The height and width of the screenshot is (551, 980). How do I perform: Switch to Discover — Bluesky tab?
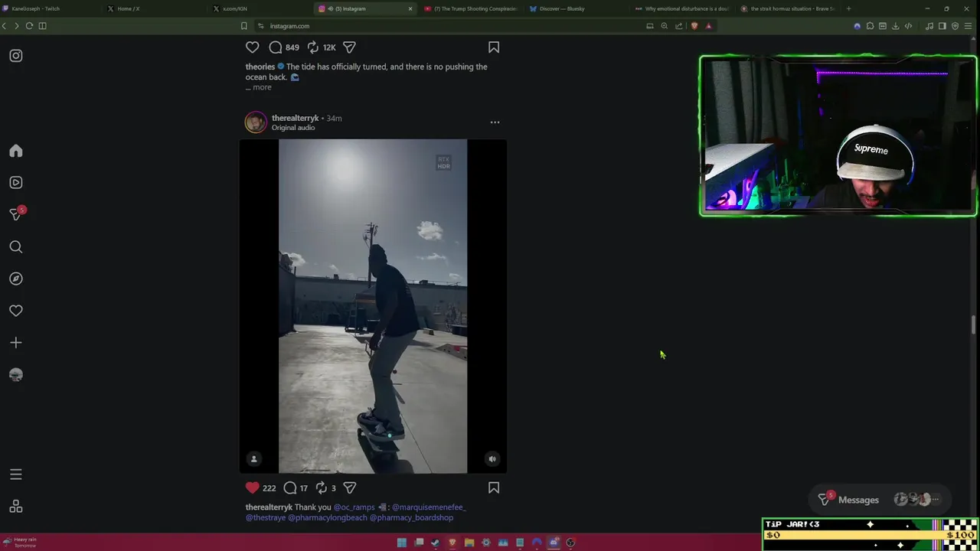click(x=576, y=8)
